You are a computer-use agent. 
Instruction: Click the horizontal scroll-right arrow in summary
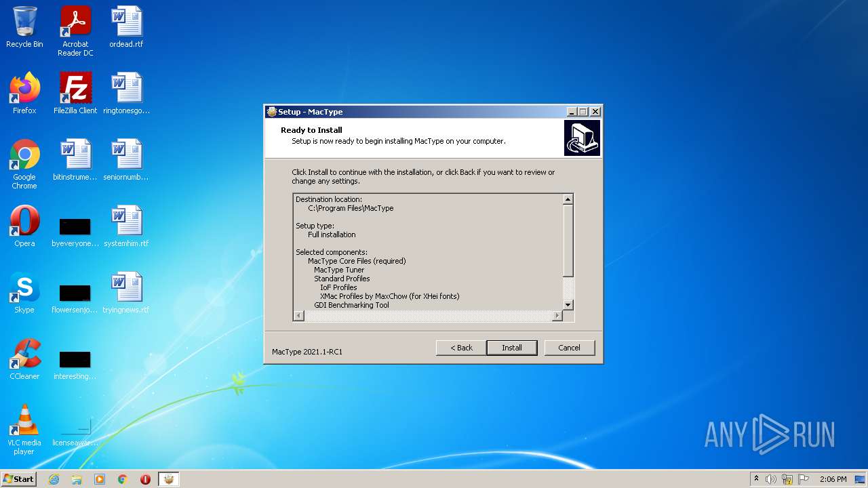(x=557, y=315)
